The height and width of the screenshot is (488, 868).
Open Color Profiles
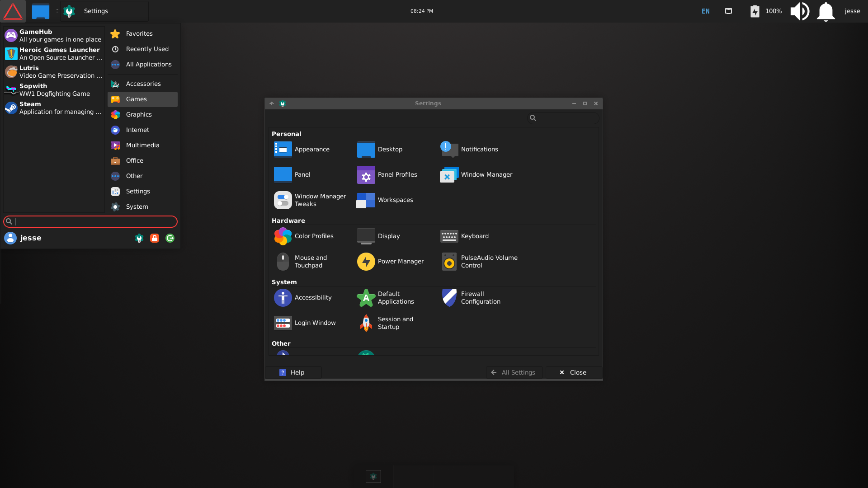click(304, 236)
